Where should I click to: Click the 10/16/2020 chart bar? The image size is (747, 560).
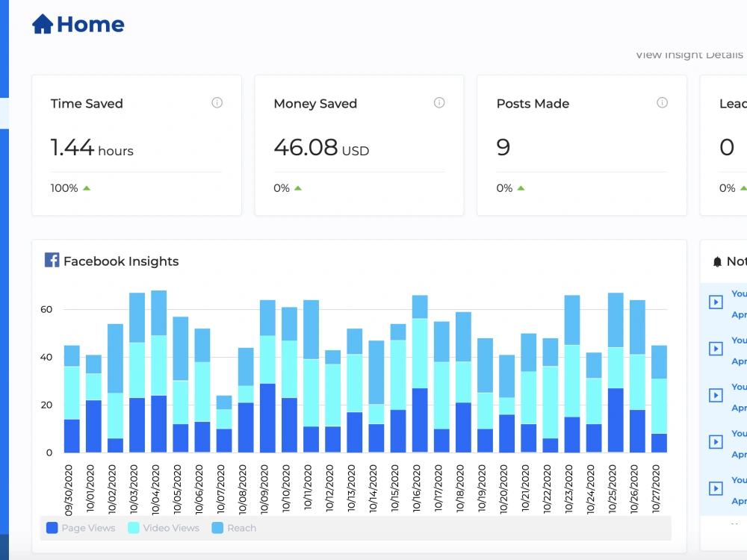420,374
